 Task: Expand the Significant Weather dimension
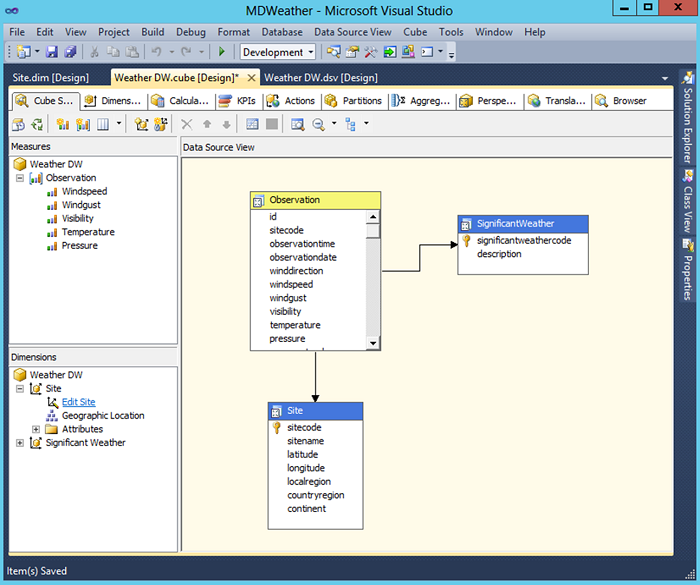pyautogui.click(x=20, y=443)
